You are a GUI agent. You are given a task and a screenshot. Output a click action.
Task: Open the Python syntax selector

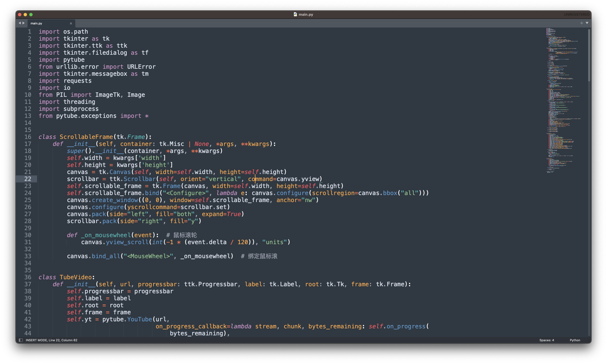click(x=575, y=340)
